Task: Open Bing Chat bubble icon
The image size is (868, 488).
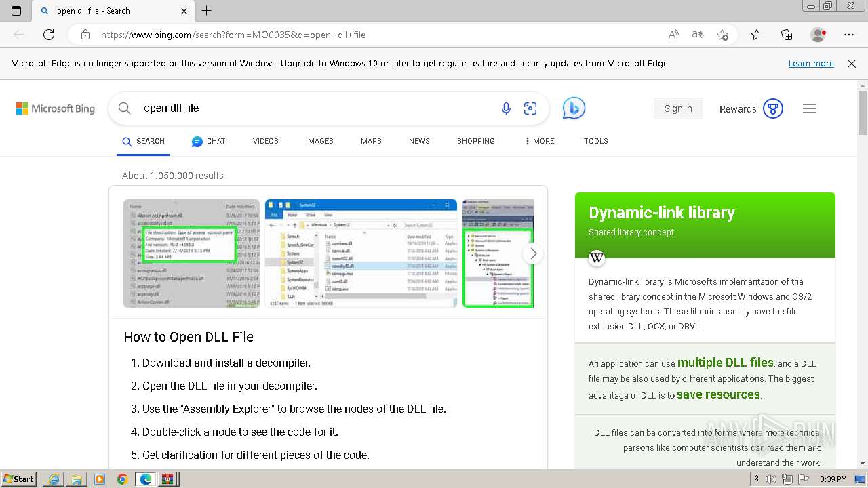Action: pos(574,108)
